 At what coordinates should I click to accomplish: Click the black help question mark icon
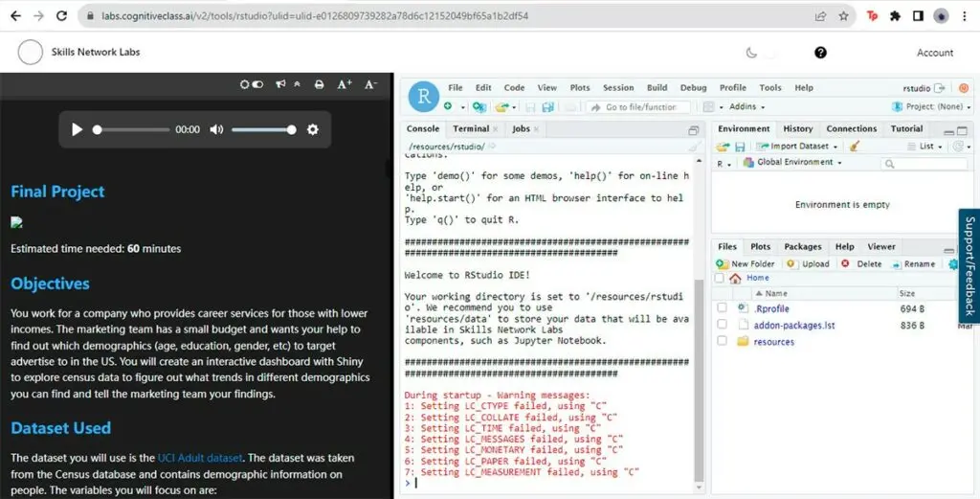[x=820, y=53]
